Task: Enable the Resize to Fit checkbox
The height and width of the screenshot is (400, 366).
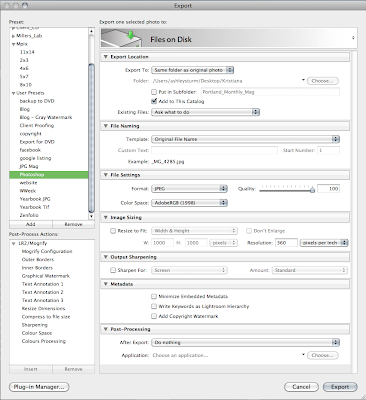Action: [x=113, y=231]
